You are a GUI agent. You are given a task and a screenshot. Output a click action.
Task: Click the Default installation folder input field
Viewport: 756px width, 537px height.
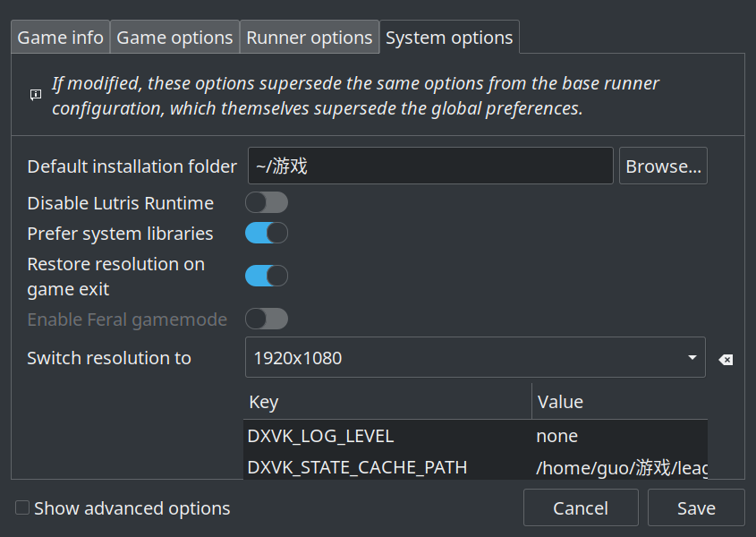(429, 166)
